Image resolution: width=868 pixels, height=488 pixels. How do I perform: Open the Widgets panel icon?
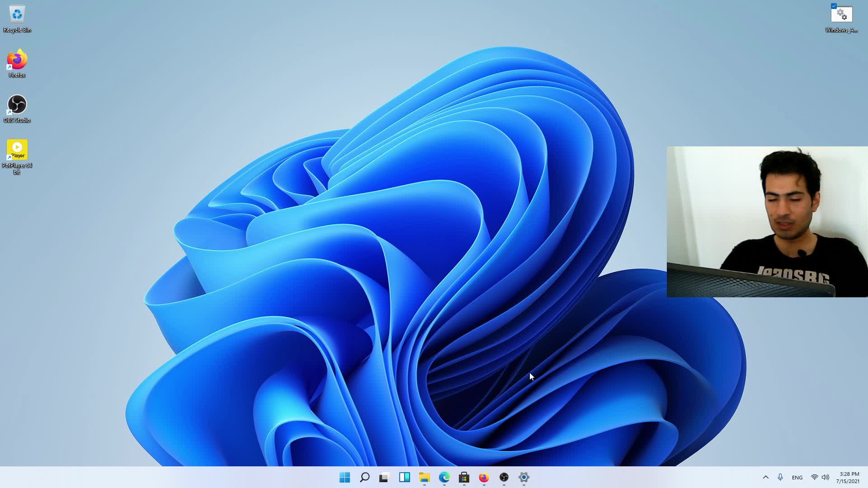click(404, 477)
